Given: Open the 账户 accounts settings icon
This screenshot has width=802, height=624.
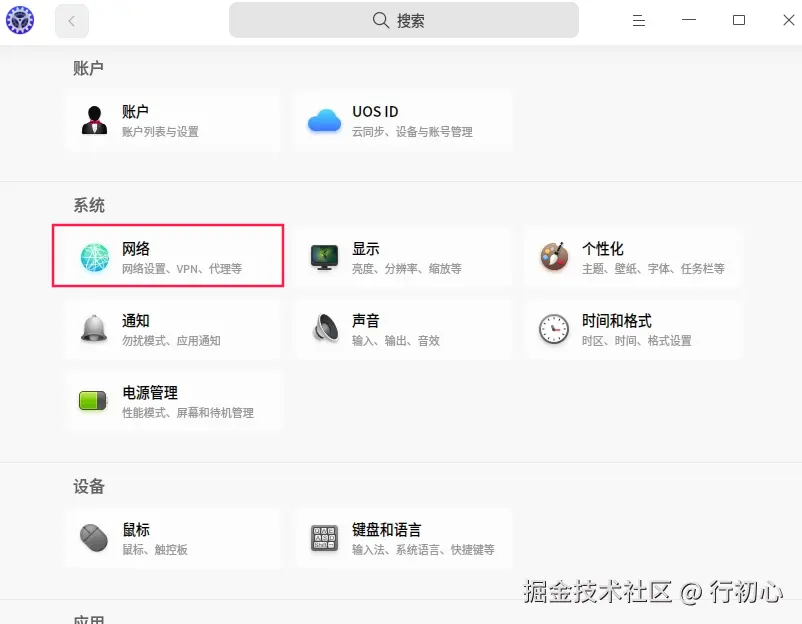Looking at the screenshot, I should [x=94, y=121].
